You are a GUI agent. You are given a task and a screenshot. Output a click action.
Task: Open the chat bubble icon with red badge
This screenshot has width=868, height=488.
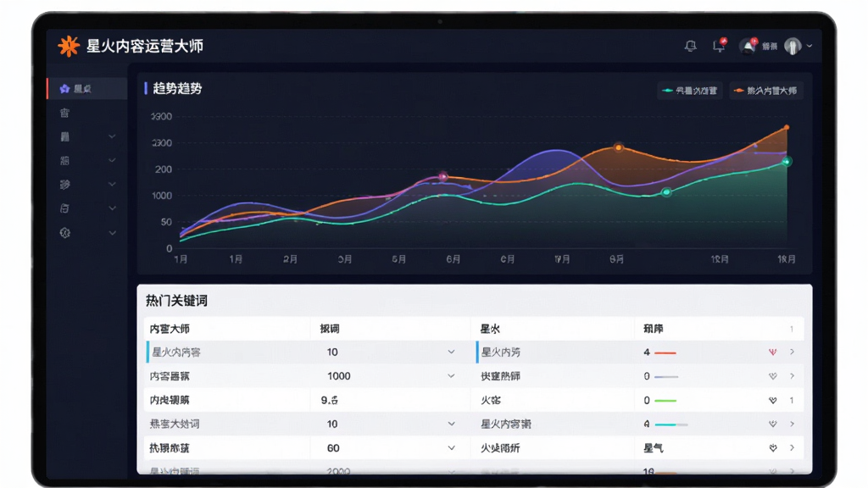[719, 46]
